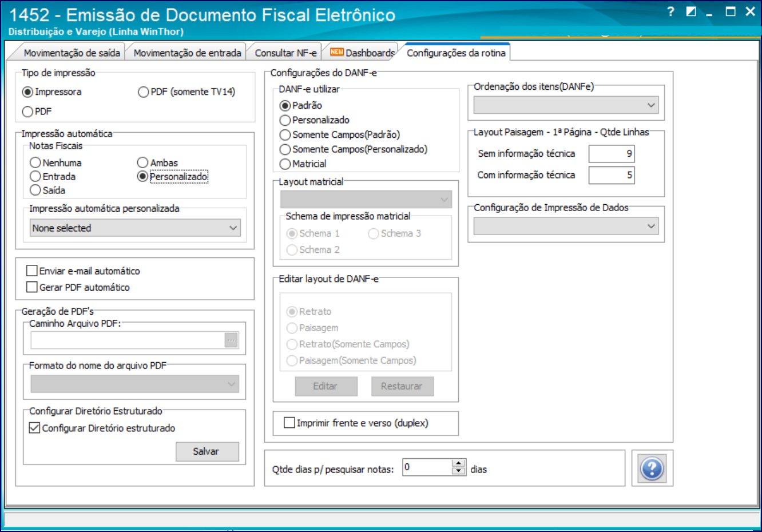Click the Restaurar layout button
This screenshot has width=762, height=532.
pyautogui.click(x=402, y=386)
